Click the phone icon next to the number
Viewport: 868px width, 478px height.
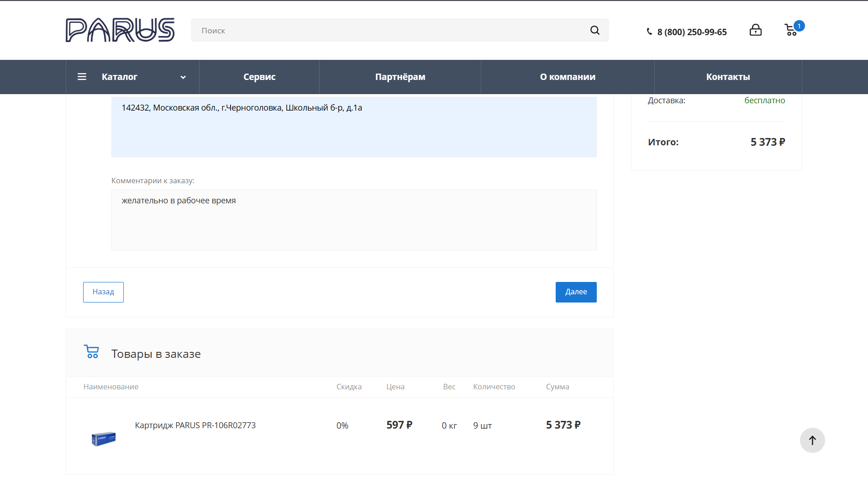tap(649, 32)
